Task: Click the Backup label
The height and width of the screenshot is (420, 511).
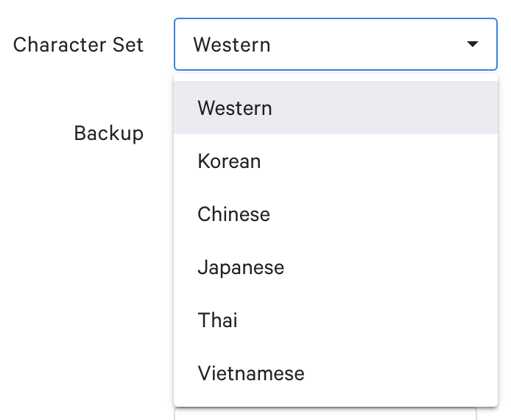Action: pyautogui.click(x=109, y=133)
